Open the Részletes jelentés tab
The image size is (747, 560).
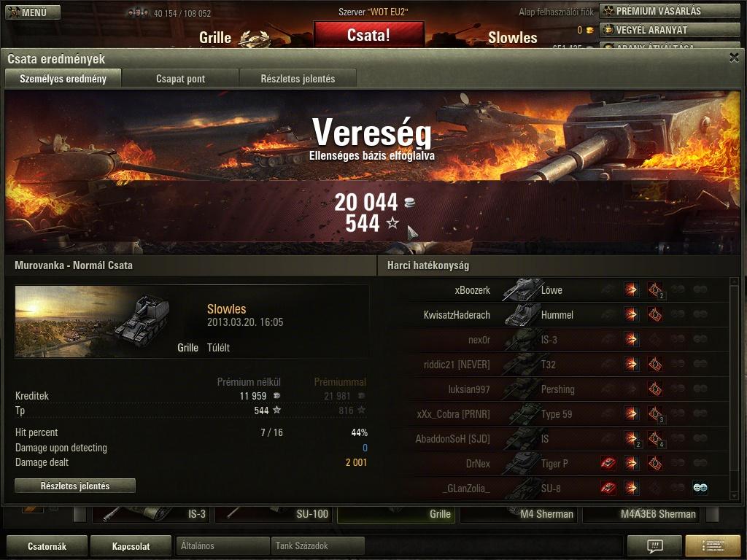pyautogui.click(x=298, y=79)
